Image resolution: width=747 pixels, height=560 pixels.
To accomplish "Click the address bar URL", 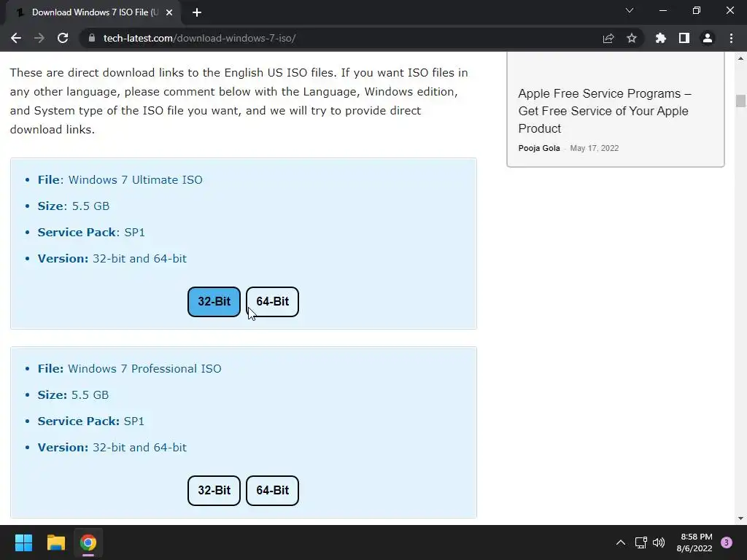I will (x=199, y=38).
